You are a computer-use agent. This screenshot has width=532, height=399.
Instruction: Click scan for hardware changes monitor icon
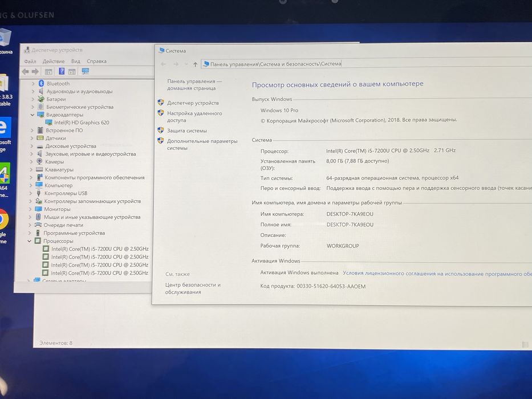coord(86,71)
